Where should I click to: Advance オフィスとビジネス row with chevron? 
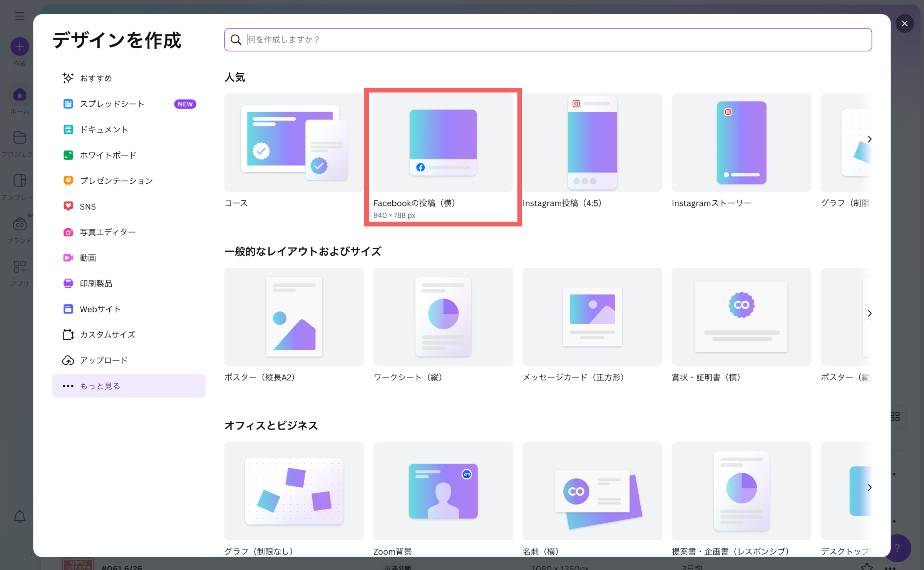point(869,488)
